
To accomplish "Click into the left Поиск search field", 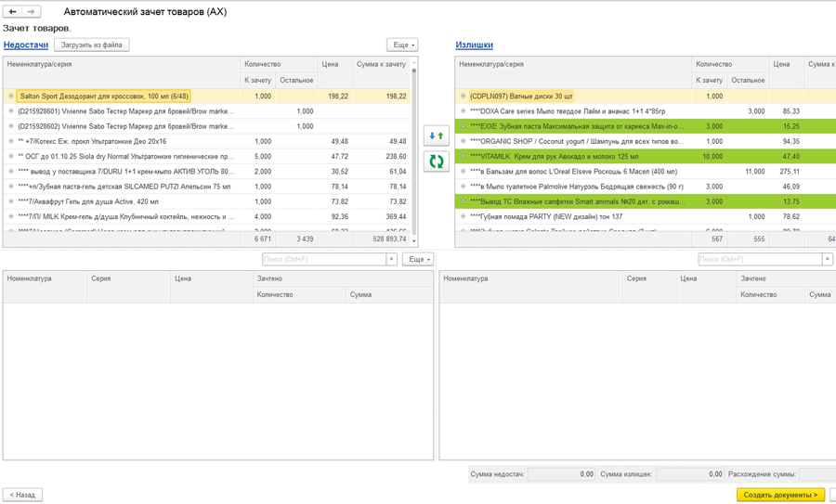I will click(323, 260).
